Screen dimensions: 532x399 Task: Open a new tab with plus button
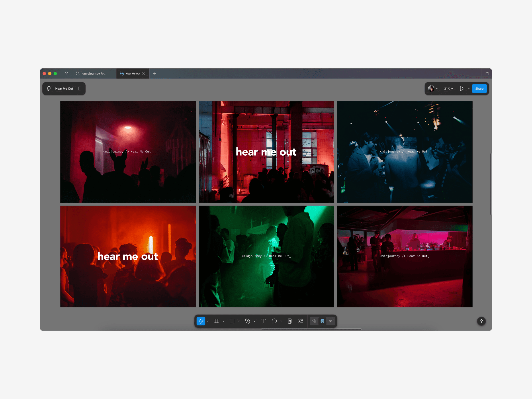click(x=155, y=74)
